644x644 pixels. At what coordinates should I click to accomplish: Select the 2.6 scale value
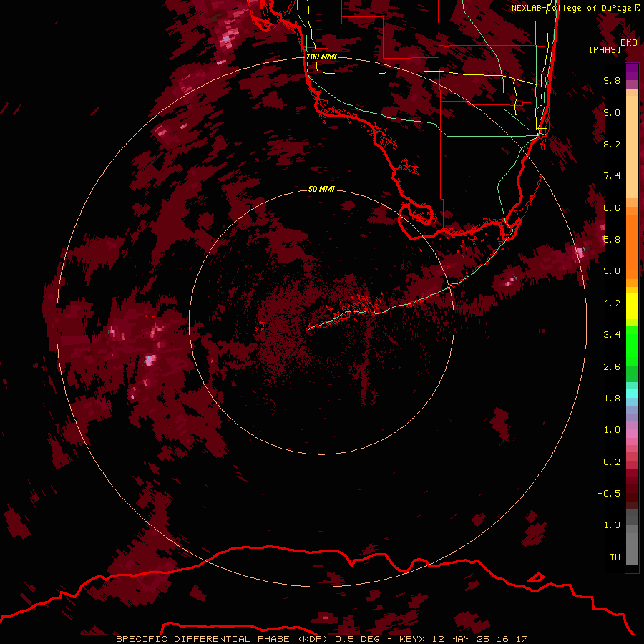pos(612,367)
